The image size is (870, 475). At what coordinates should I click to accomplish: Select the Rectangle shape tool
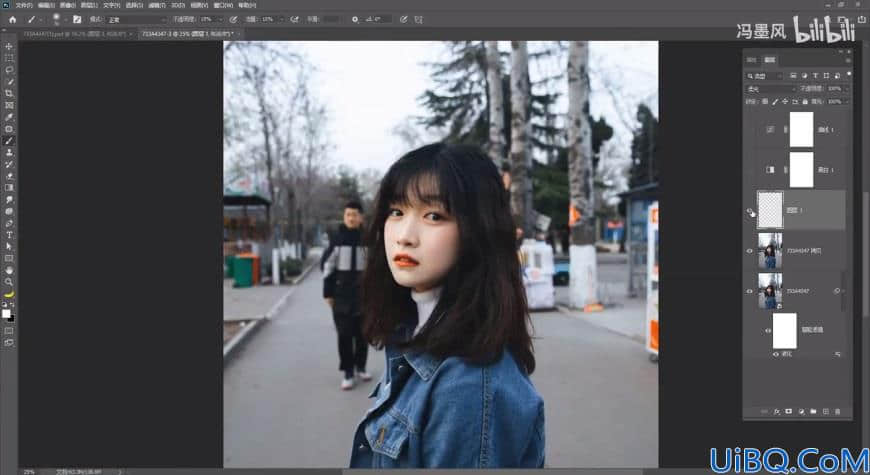[x=9, y=258]
